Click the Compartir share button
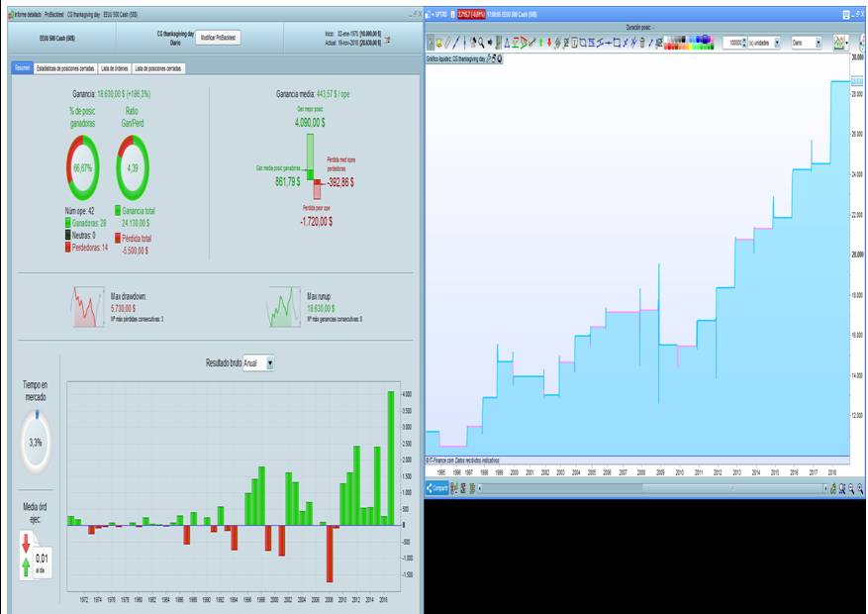The height and width of the screenshot is (614, 868). (x=436, y=488)
